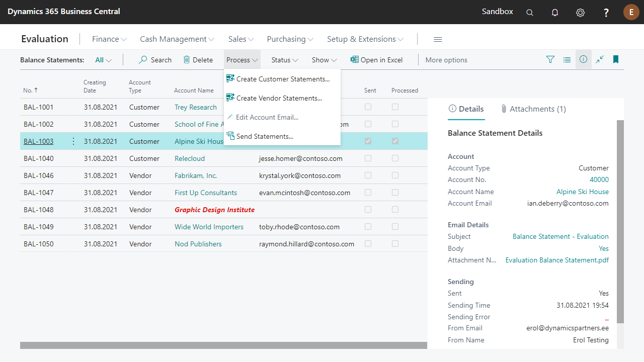Select Send Statements menu item
The width and height of the screenshot is (644, 362).
click(282, 136)
